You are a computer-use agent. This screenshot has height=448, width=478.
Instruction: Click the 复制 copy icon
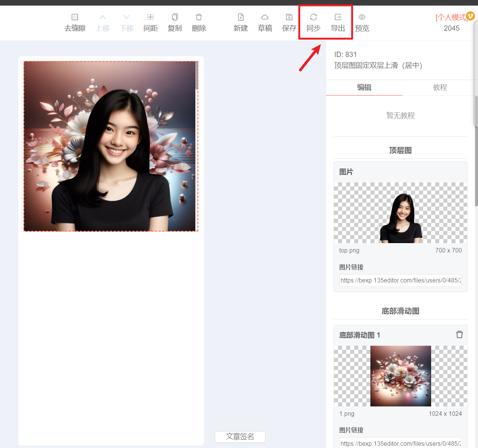click(x=175, y=17)
